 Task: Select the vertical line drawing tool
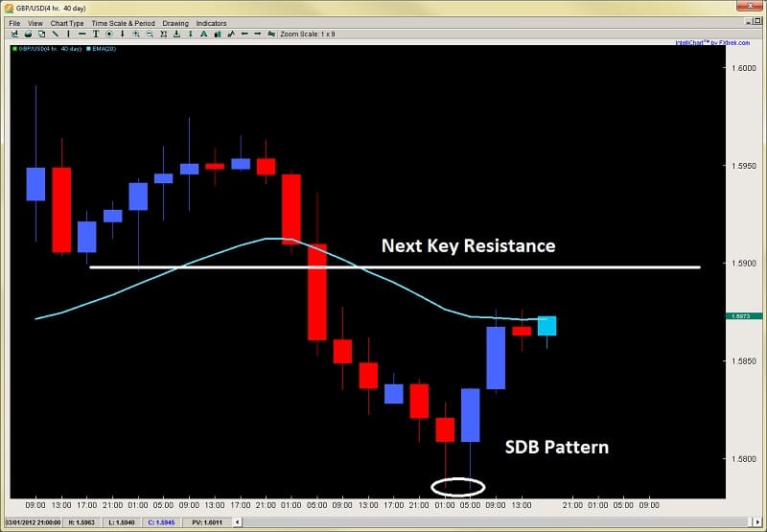(x=68, y=35)
